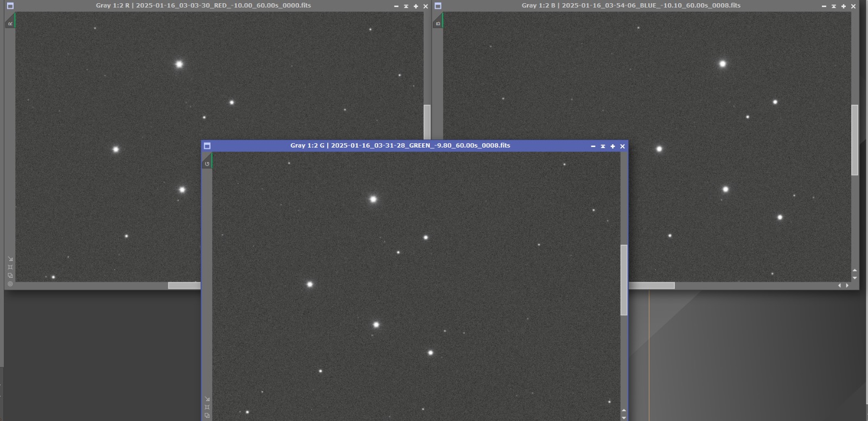The width and height of the screenshot is (868, 421).
Task: Click the B view identifier tab in BLUE window
Action: [438, 21]
